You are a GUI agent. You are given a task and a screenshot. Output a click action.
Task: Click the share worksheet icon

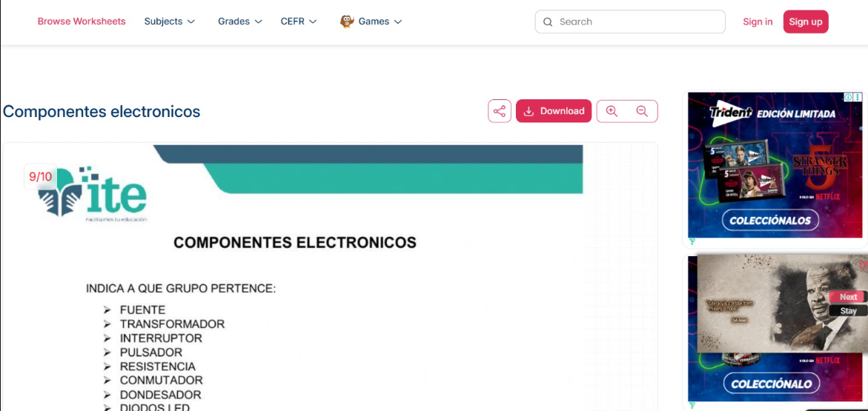tap(500, 111)
